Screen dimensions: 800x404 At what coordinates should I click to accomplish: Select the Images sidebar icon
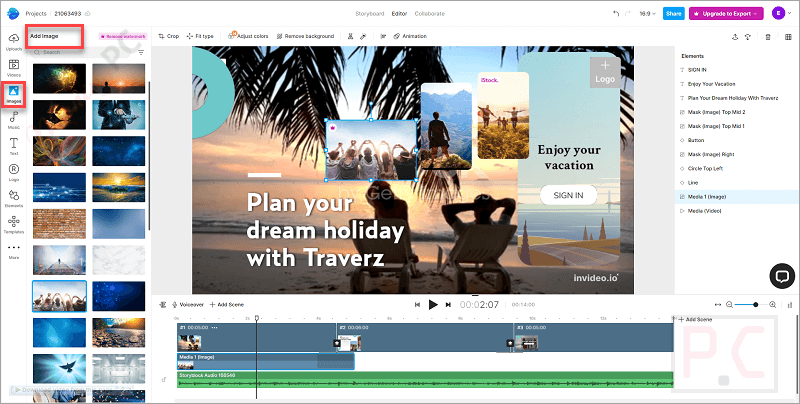[x=14, y=94]
